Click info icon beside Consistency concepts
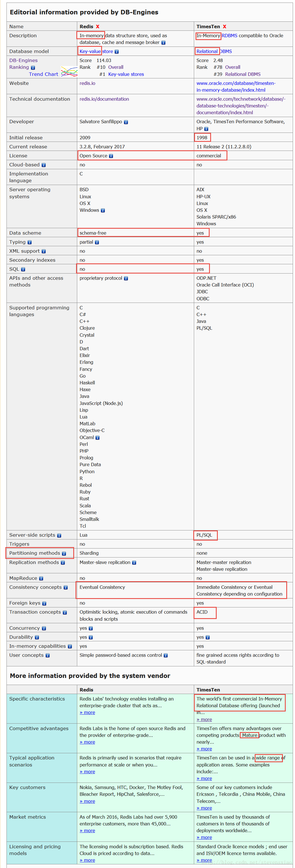This screenshot has width=295, height=868. pyautogui.click(x=66, y=588)
